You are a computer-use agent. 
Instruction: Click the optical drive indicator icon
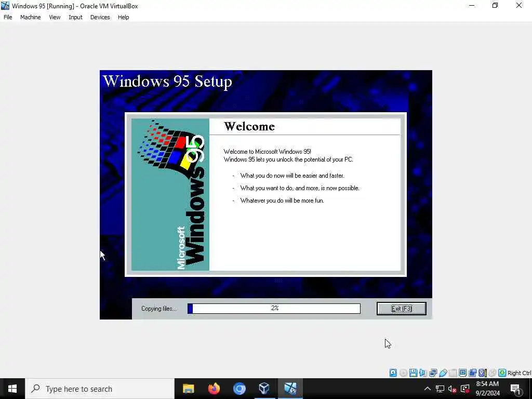pos(403,373)
